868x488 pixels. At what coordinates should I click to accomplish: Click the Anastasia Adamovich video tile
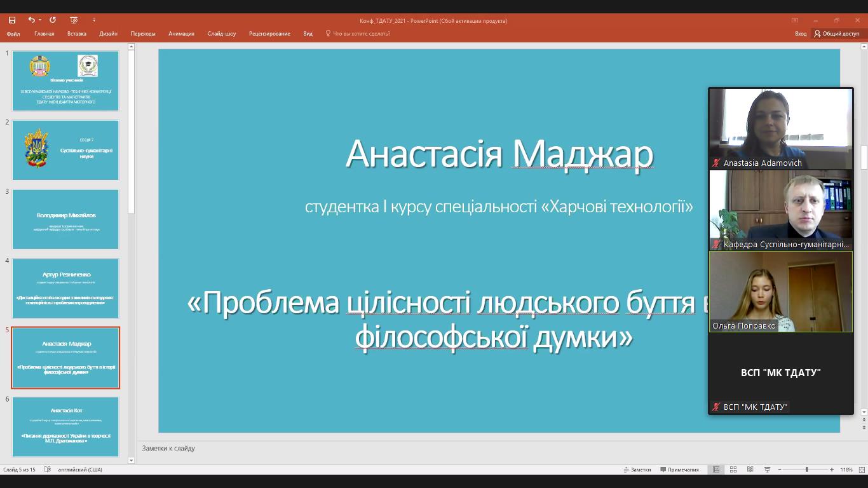point(780,128)
